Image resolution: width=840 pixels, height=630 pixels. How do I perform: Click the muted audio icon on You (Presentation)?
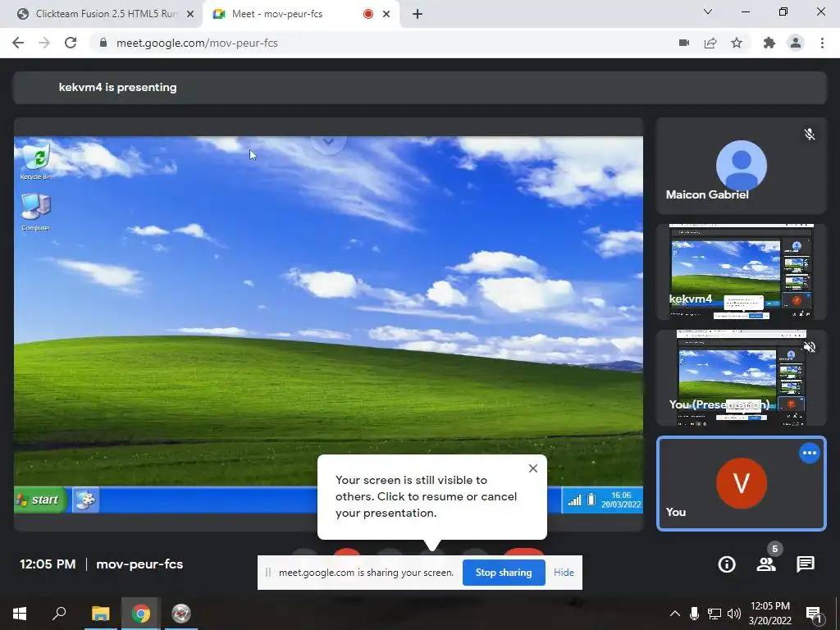(810, 347)
